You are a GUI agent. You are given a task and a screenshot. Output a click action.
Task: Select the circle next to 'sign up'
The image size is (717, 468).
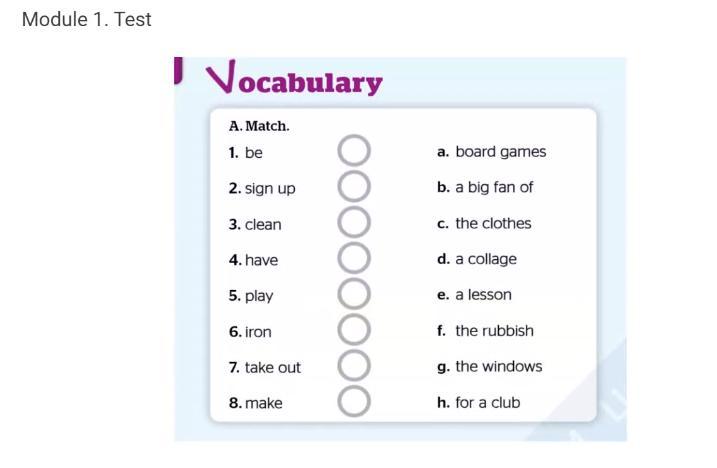[354, 187]
